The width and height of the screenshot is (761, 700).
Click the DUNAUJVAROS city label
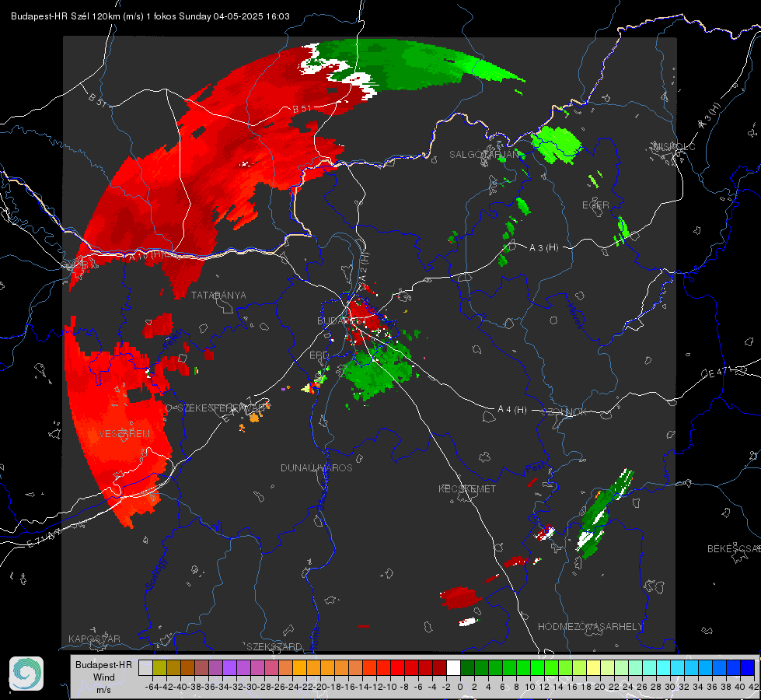point(316,467)
